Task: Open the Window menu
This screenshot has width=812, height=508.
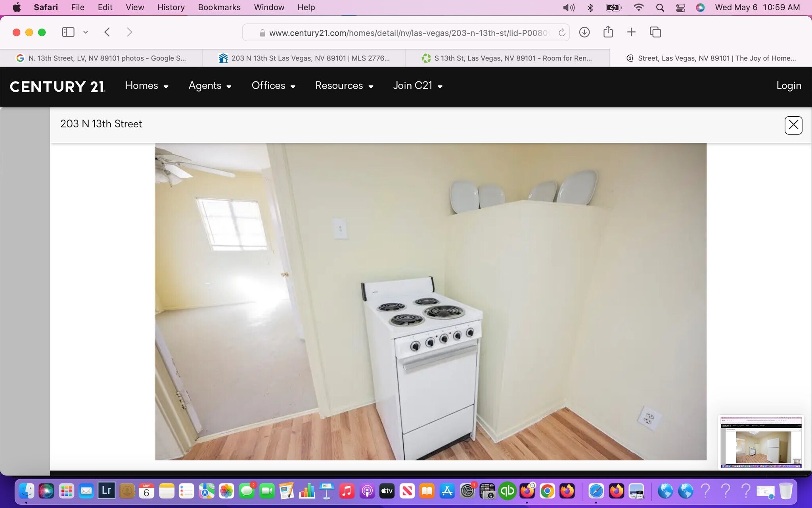Action: click(269, 7)
